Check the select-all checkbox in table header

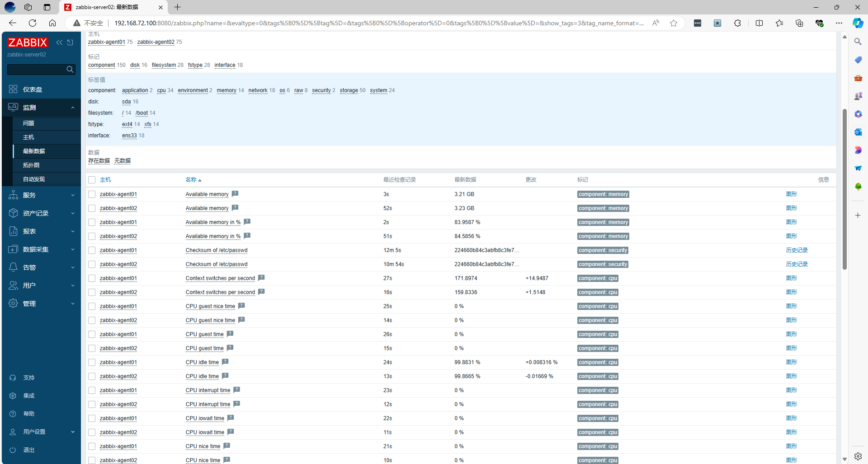tap(92, 179)
